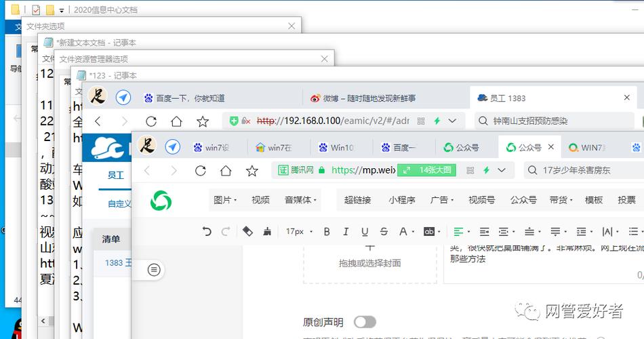Open the 带货 insert menu

tap(561, 200)
